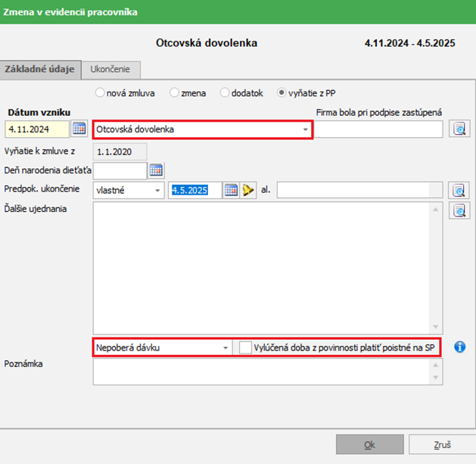Screen dimensions: 476x464
Task: Open calendar for Deň narodenia dieťaťa
Action: click(x=156, y=170)
